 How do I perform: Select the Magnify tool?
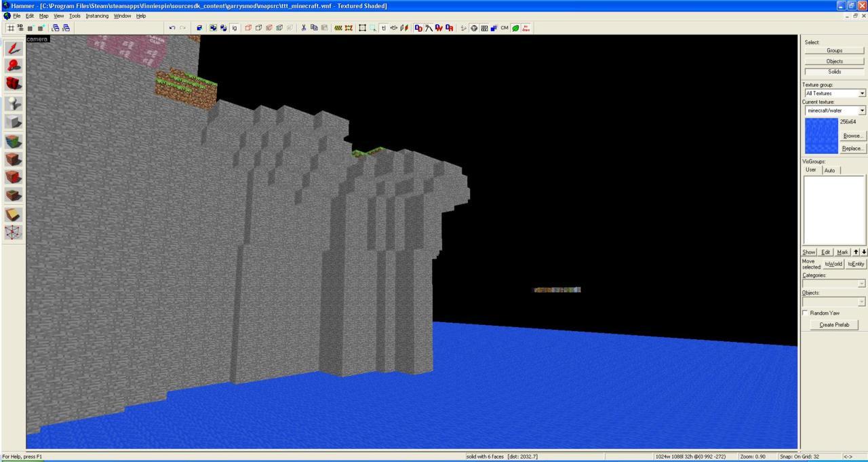tap(14, 65)
